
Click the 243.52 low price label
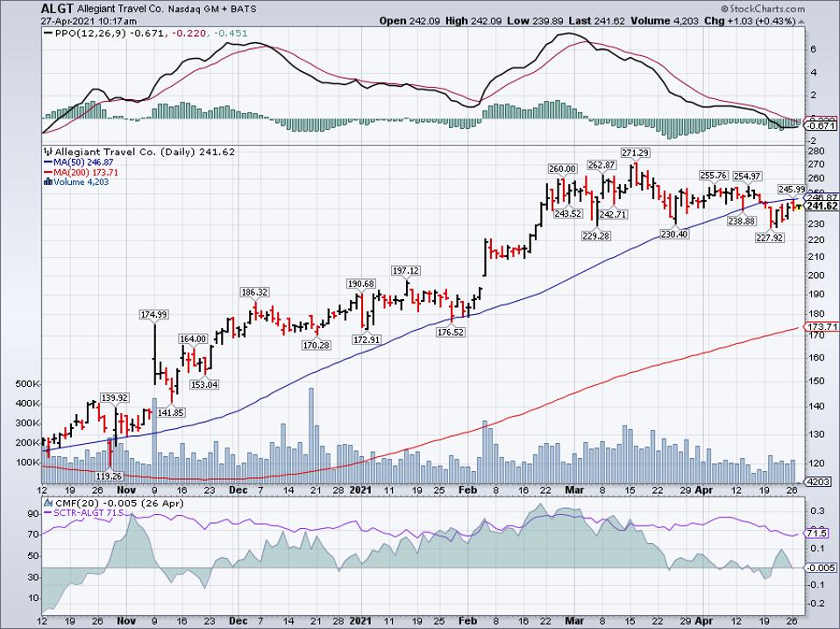(x=568, y=213)
